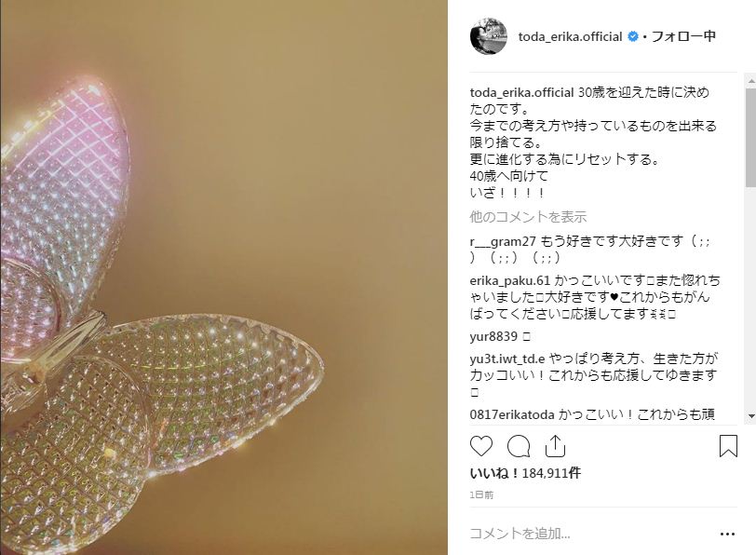Open toda_erika.official username in header
The height and width of the screenshot is (555, 756).
pyautogui.click(x=570, y=36)
